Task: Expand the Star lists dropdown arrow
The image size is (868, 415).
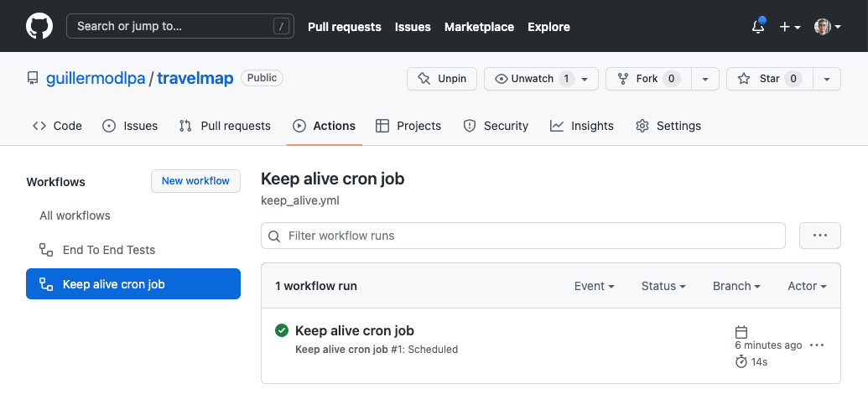Action: point(826,79)
